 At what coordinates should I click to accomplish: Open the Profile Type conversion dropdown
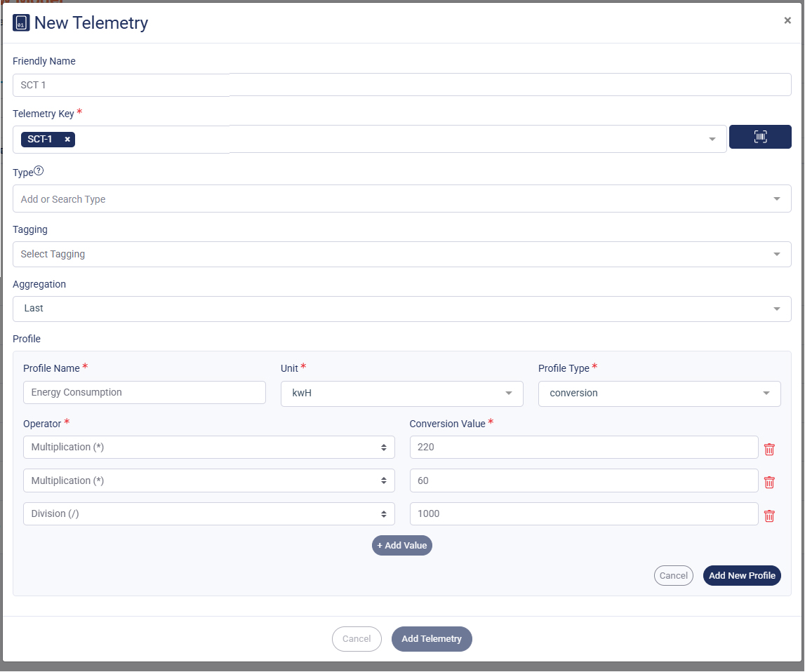[x=658, y=394]
